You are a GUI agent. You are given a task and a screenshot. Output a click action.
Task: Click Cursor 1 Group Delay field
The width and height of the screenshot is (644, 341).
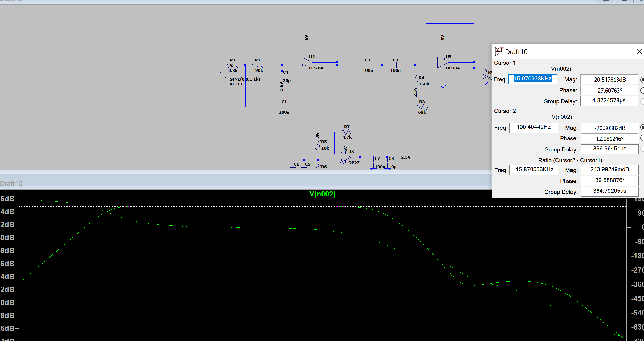[609, 101]
